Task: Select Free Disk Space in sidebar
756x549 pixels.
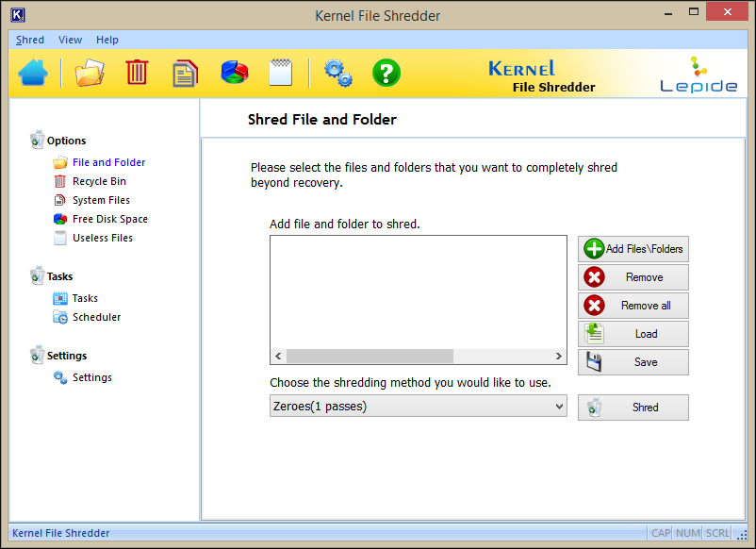Action: pos(110,219)
